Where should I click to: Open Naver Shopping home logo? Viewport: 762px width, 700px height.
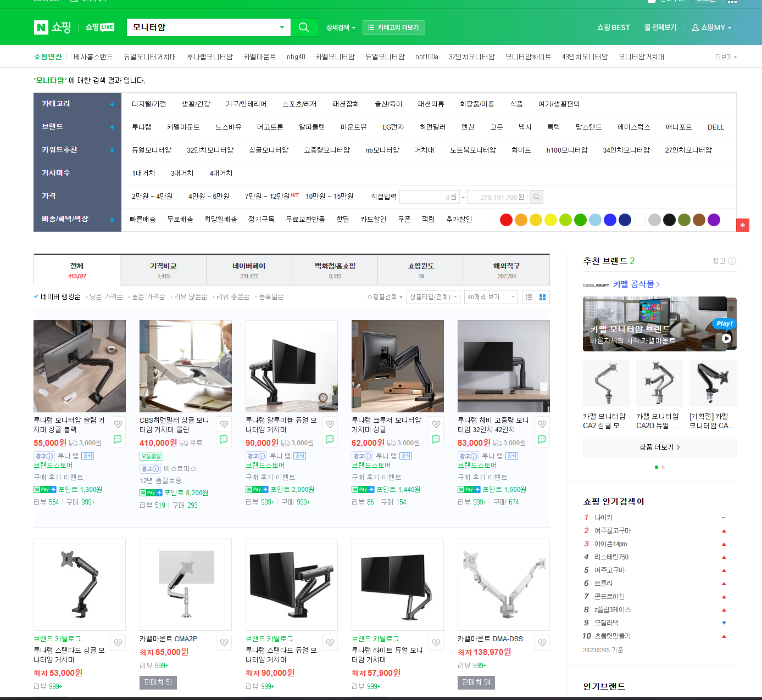point(53,27)
